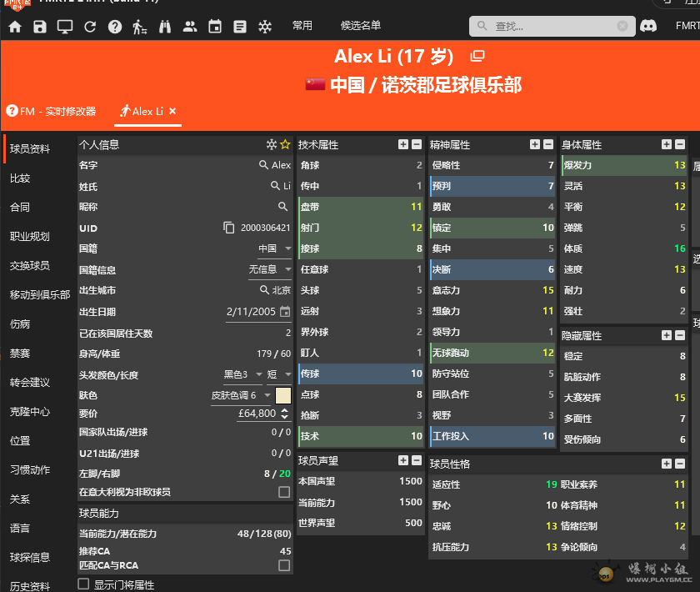Screen dimensions: 700x592
Task: Click the 候选名单 button in toolbar
Action: pyautogui.click(x=361, y=26)
